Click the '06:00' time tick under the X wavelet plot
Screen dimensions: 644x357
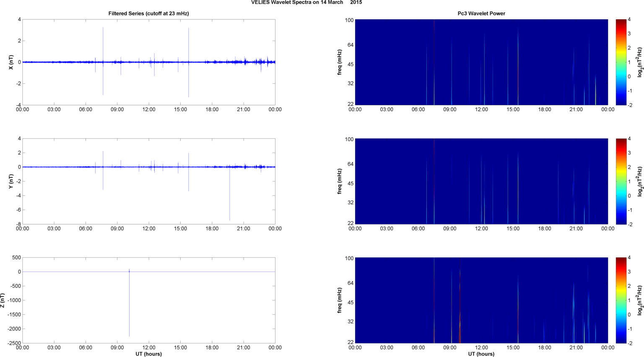coord(418,109)
